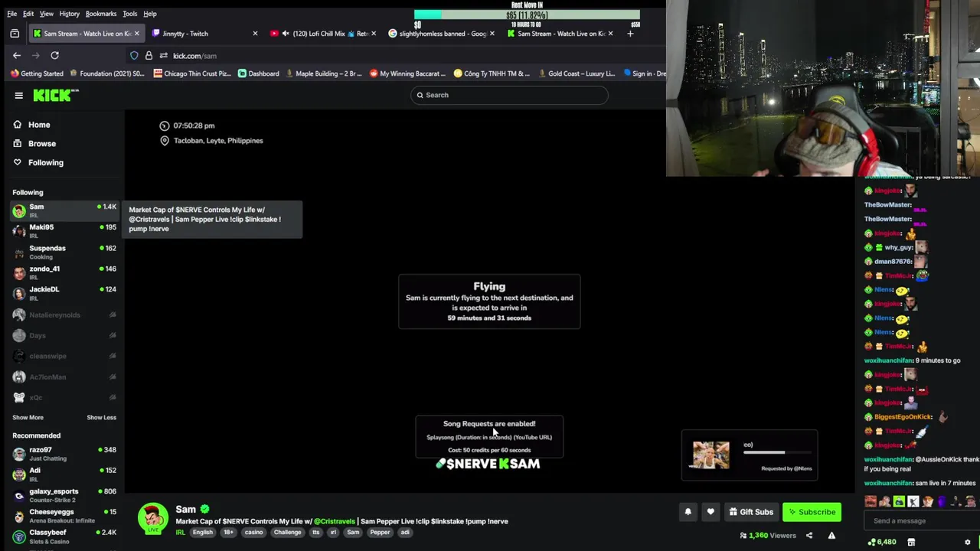980x551 pixels.
Task: Open the Gold Coast – Luxury bookmark
Action: [x=577, y=73]
